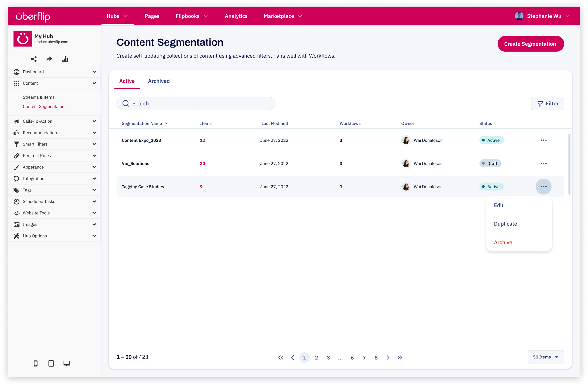The width and height of the screenshot is (588, 386).
Task: Switch to mobile phone preview icon
Action: [36, 363]
